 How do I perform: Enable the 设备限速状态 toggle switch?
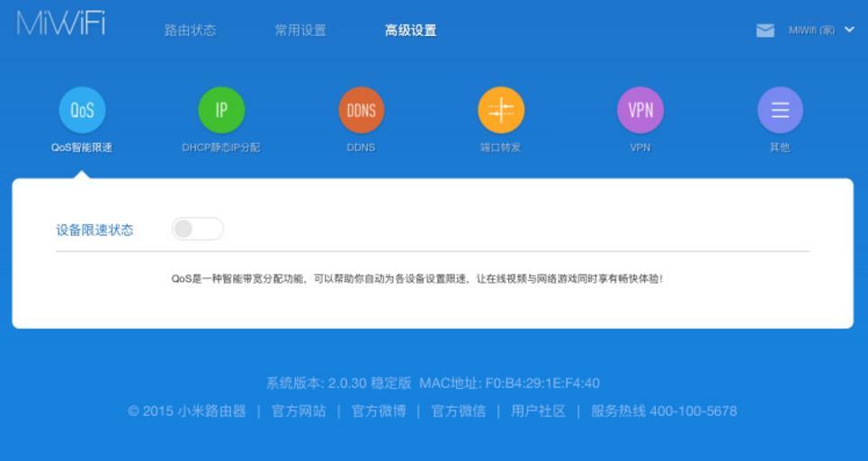(197, 230)
